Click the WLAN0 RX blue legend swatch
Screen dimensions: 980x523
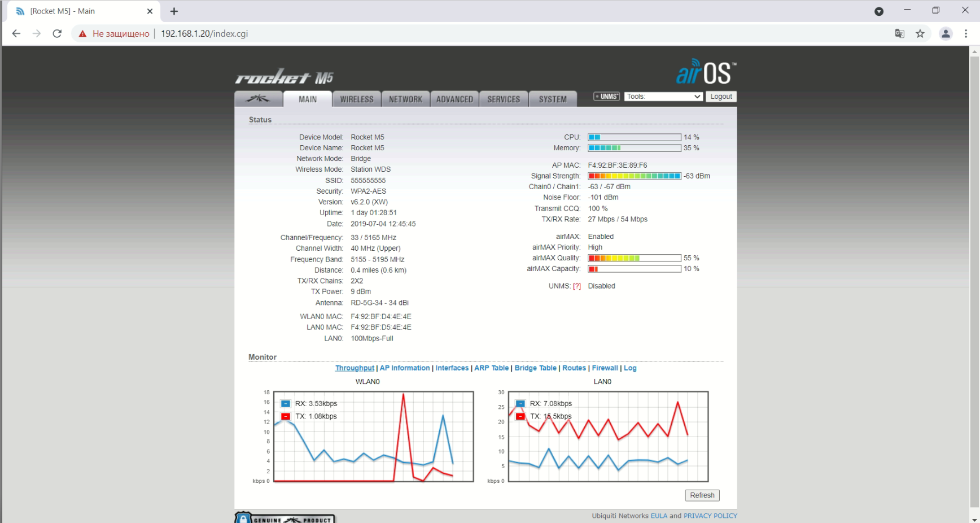click(x=286, y=404)
